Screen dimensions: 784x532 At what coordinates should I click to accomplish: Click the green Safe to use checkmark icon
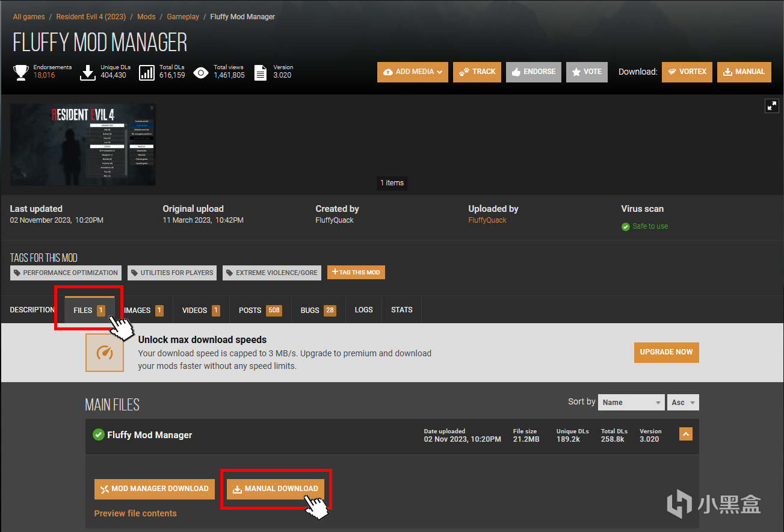click(626, 227)
